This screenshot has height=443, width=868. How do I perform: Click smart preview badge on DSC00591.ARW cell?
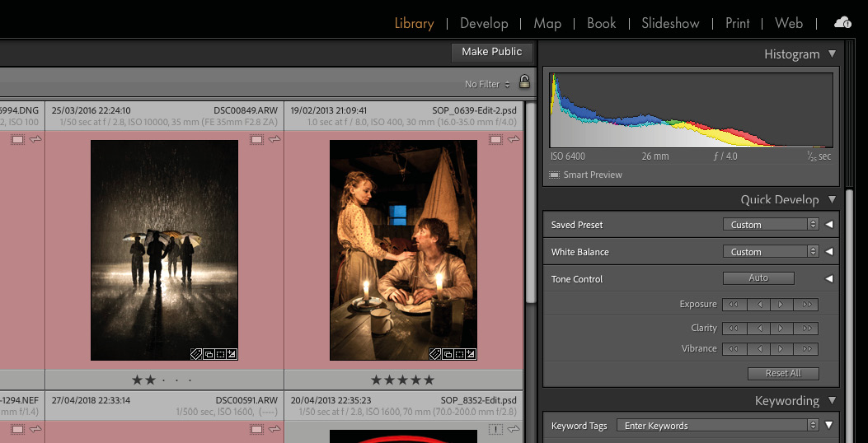click(256, 429)
